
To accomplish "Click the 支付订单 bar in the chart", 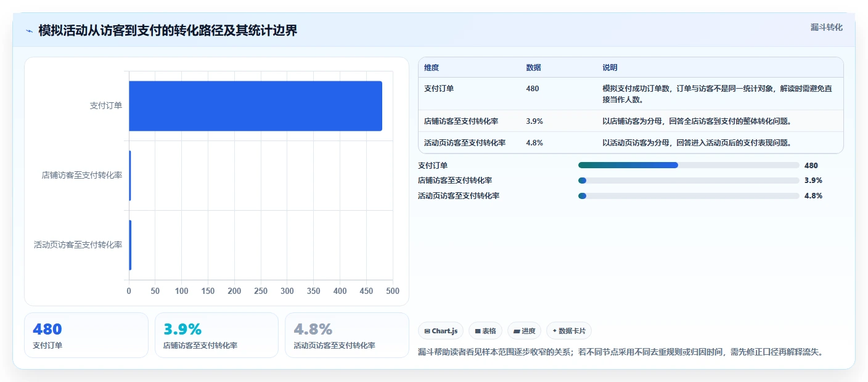I will (x=255, y=106).
